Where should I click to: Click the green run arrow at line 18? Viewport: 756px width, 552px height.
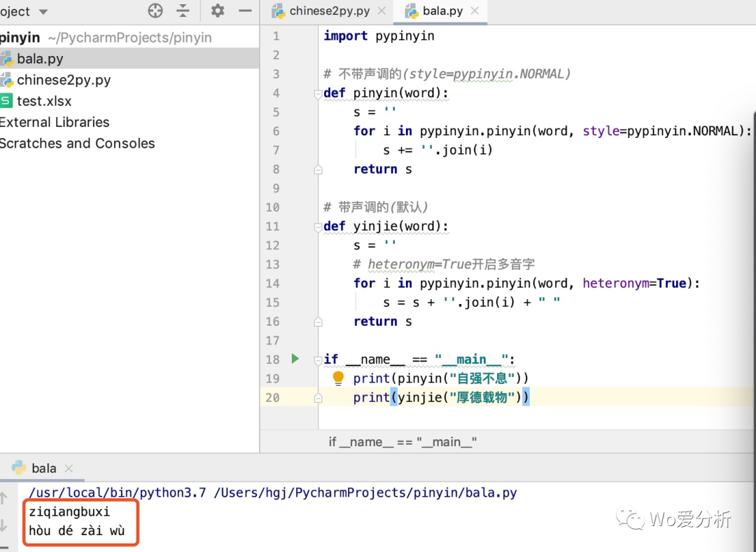[x=295, y=359]
